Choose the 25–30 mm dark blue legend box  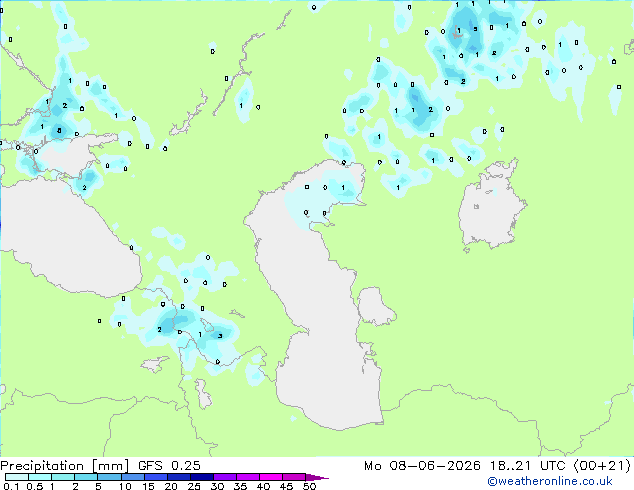click(x=201, y=477)
